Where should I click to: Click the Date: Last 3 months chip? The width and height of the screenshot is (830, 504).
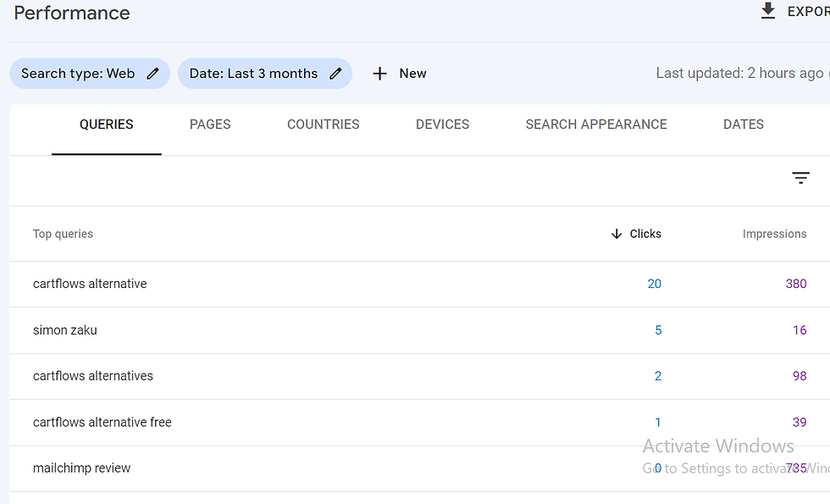tap(254, 74)
